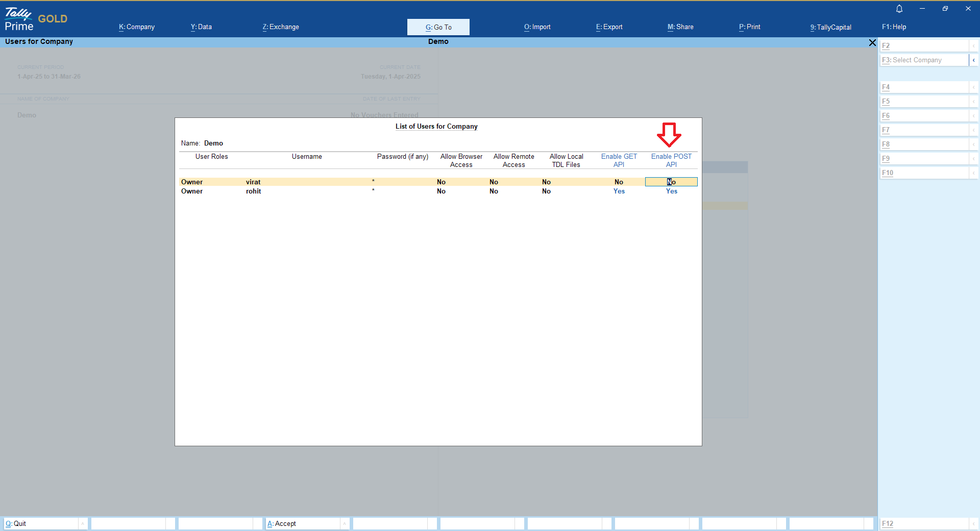Screen dimensions: 980x531
Task: Toggle Enable POST API for virat
Action: 671,182
